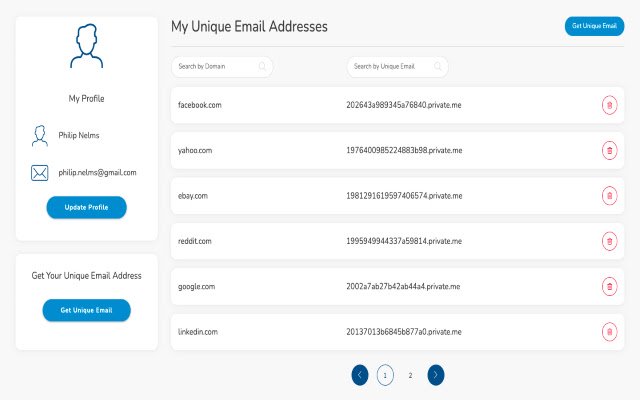Click the 20137013b6845b877a0.private.me address
The height and width of the screenshot is (400, 640).
(404, 331)
